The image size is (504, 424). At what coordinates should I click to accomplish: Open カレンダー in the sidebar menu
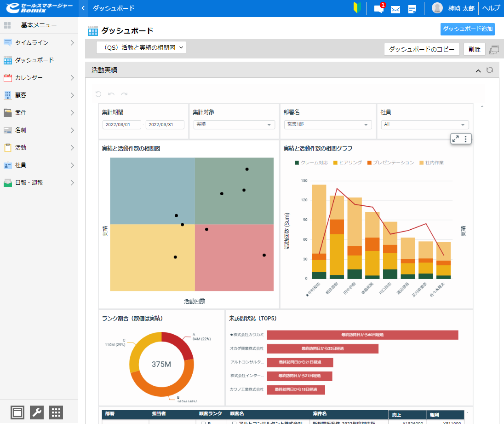29,78
